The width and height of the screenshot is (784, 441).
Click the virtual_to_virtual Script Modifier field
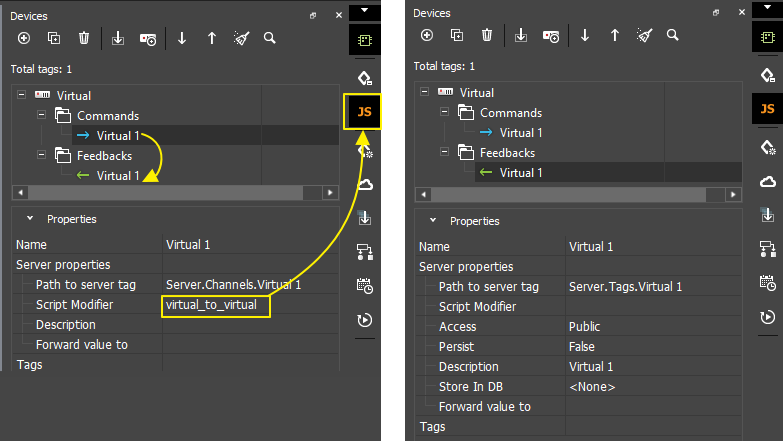[216, 305]
